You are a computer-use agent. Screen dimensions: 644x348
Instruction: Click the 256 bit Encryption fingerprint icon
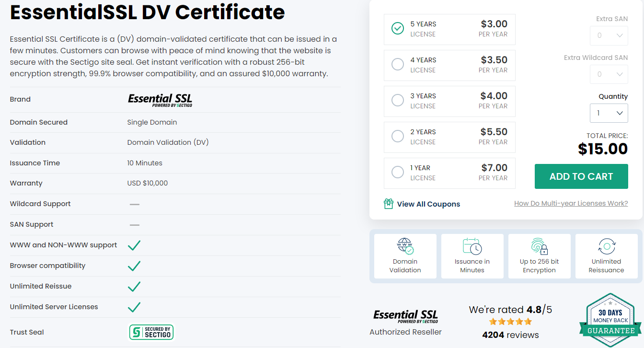pyautogui.click(x=539, y=246)
